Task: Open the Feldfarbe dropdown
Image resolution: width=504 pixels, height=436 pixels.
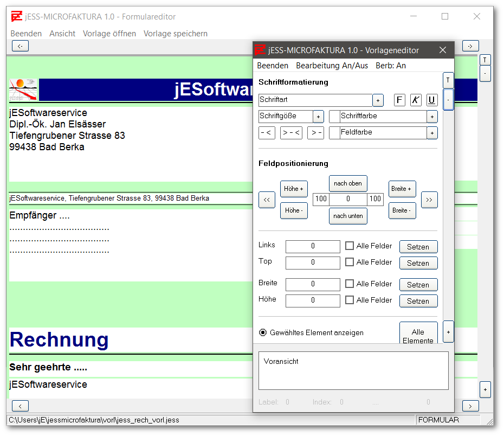Action: (432, 133)
